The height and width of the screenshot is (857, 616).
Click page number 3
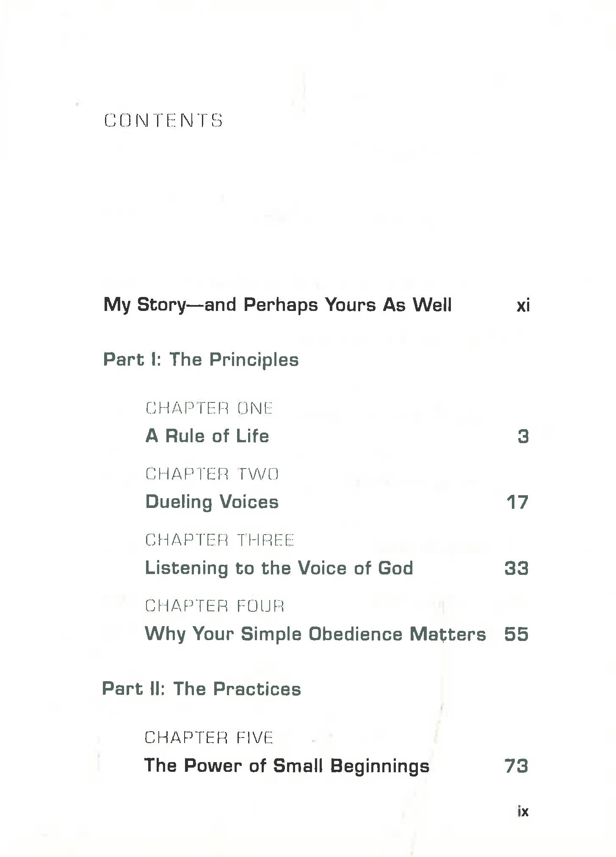coord(523,436)
